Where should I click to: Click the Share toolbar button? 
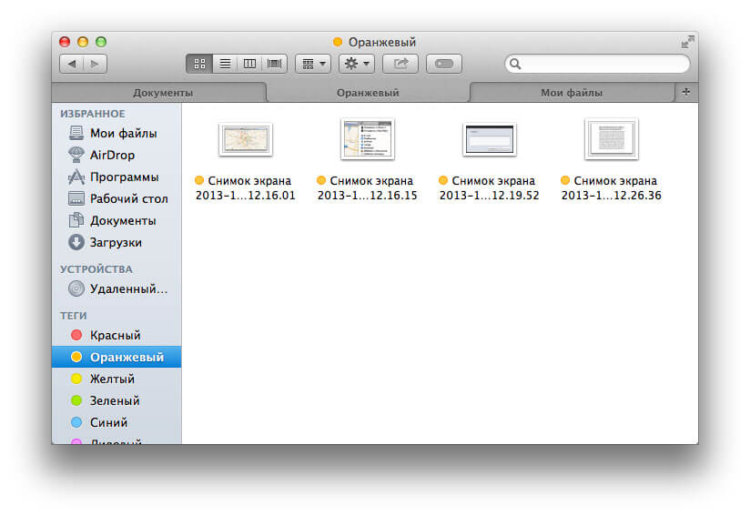400,64
